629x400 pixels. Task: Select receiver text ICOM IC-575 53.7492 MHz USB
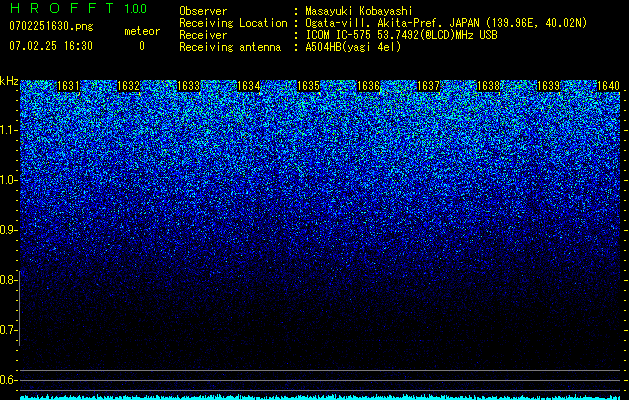click(402, 35)
